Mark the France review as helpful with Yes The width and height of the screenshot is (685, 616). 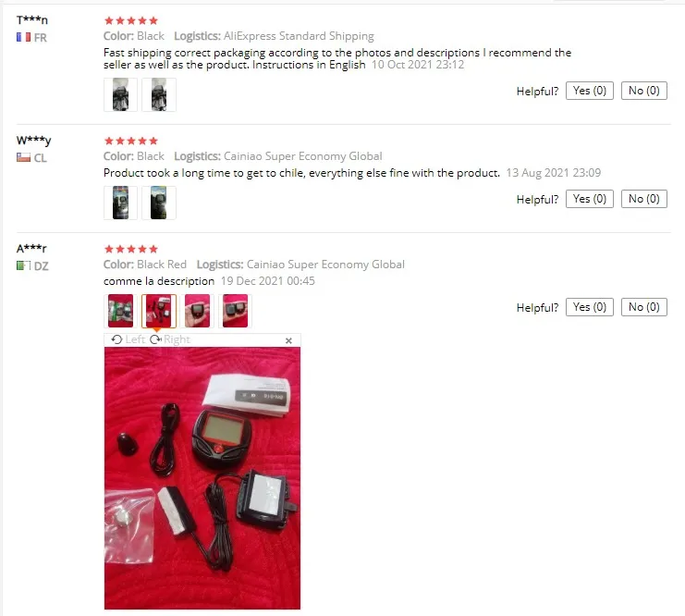point(590,91)
